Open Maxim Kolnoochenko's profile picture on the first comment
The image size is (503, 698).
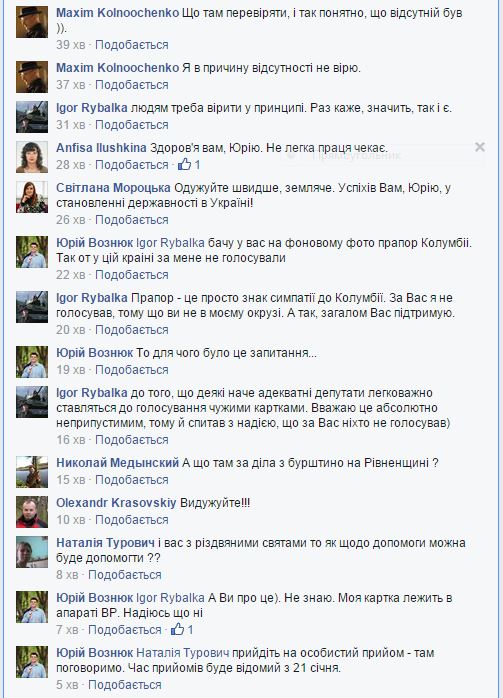click(32, 22)
